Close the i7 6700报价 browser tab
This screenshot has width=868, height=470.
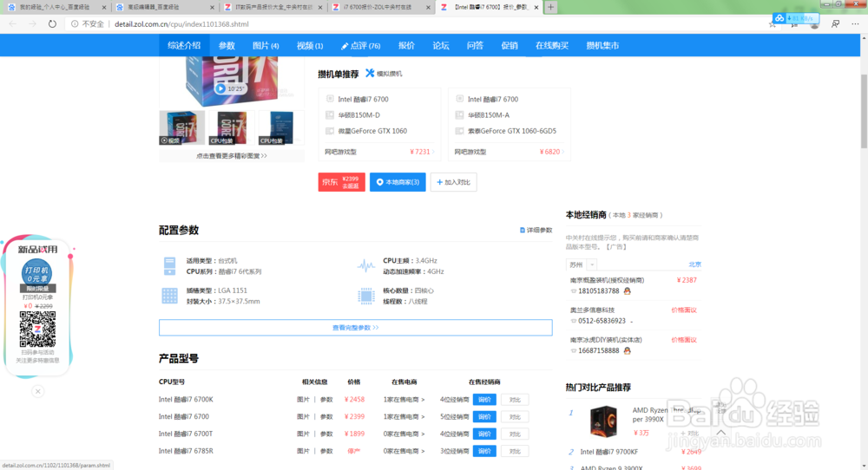428,7
